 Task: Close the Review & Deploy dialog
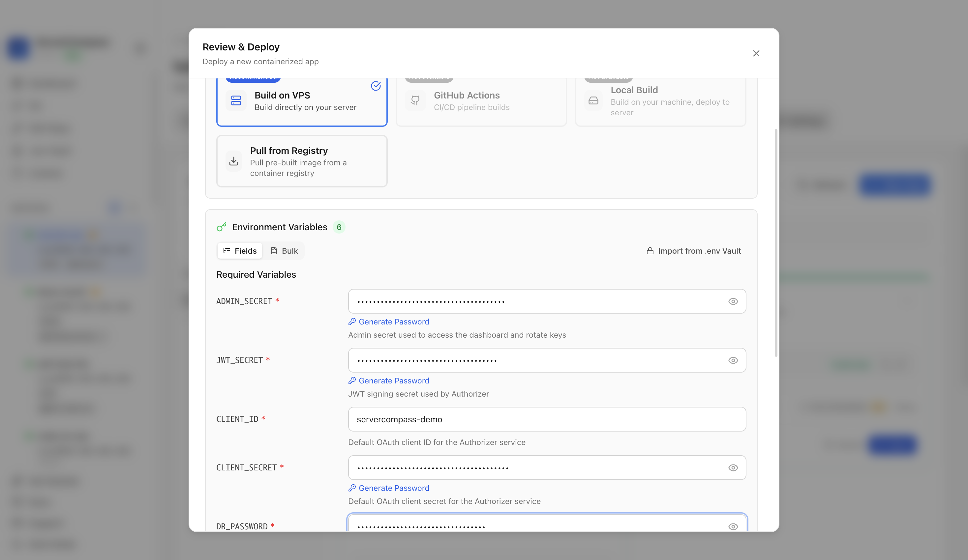tap(756, 53)
